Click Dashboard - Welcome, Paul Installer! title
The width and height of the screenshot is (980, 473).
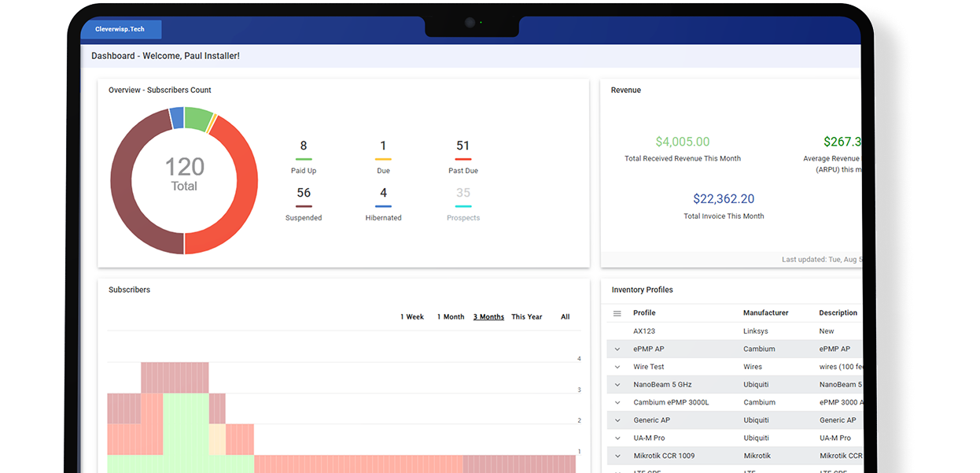coord(165,56)
